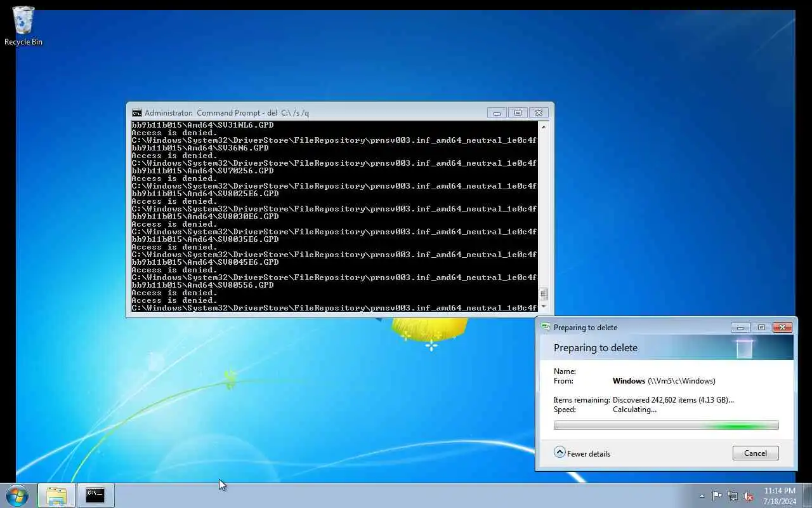The height and width of the screenshot is (508, 812).
Task: Maximize the Command Prompt window
Action: (518, 113)
